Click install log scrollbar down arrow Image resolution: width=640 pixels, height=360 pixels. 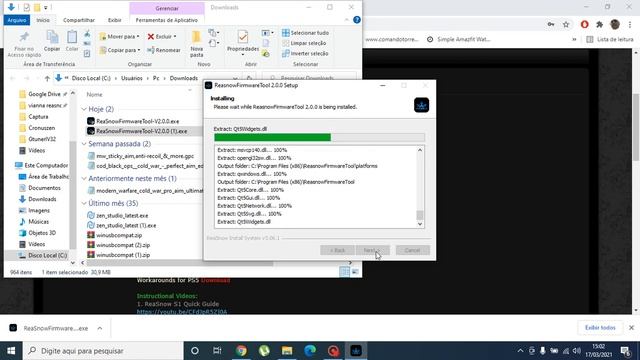coord(420,224)
